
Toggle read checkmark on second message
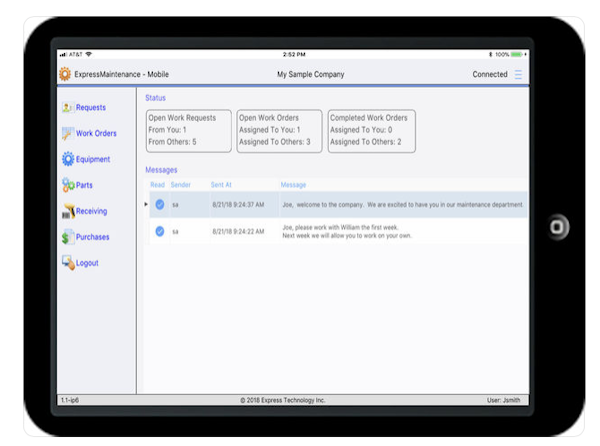coord(159,231)
